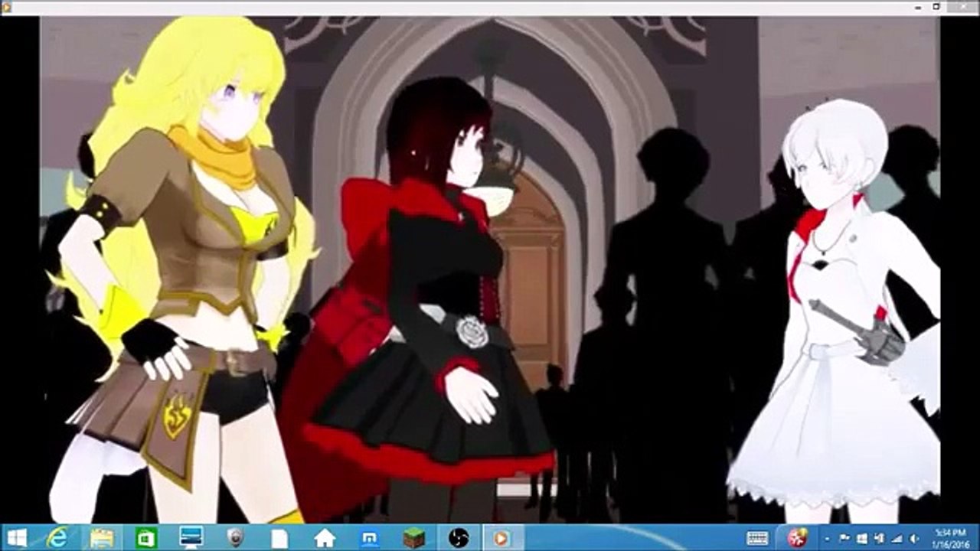Click the video playback area
980x551 pixels.
coord(490,270)
